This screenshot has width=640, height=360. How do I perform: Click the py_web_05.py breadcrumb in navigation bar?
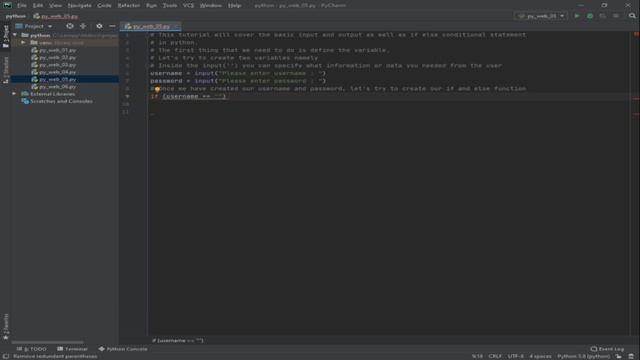point(56,16)
